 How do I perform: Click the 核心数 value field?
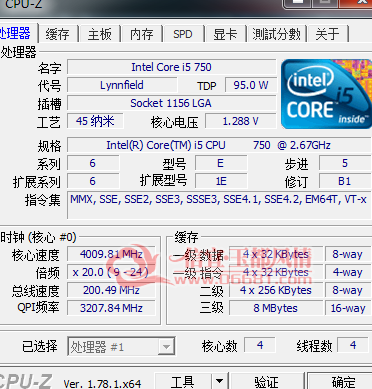[x=260, y=345]
